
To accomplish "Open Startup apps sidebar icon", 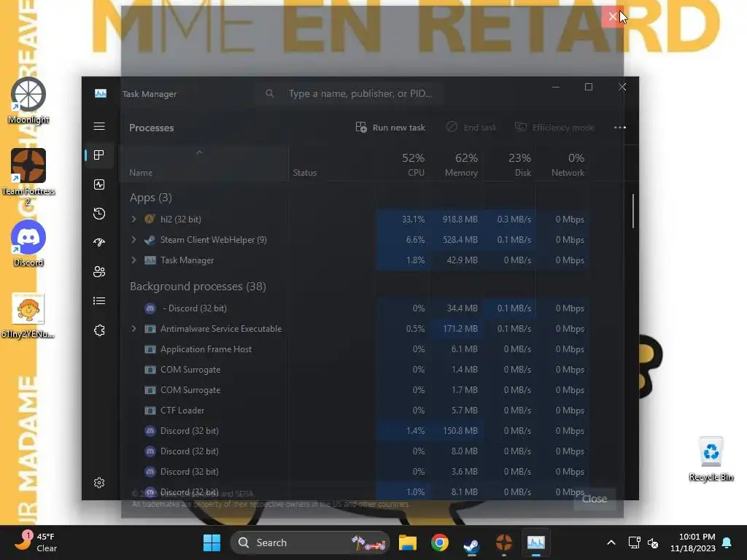I will tap(99, 242).
